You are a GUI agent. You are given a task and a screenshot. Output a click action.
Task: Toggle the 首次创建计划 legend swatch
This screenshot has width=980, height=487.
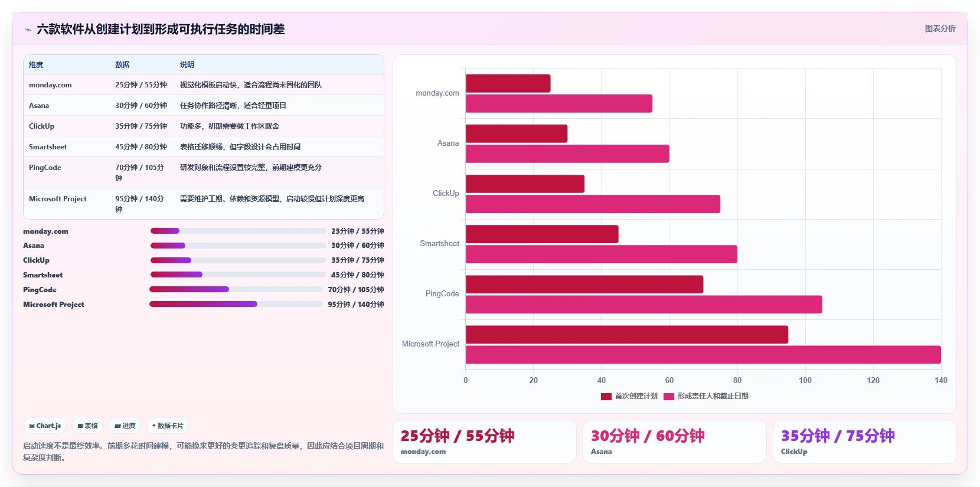pyautogui.click(x=606, y=396)
